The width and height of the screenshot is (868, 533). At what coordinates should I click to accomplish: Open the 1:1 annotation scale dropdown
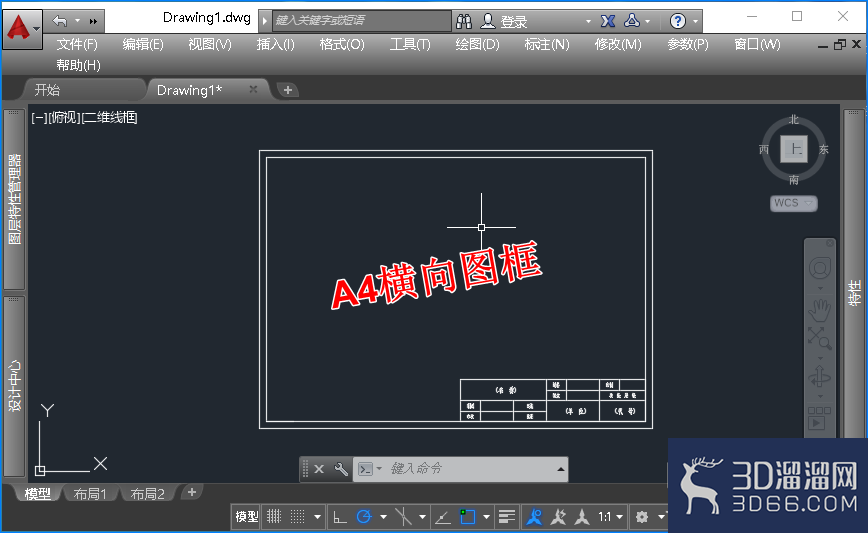pyautogui.click(x=610, y=517)
